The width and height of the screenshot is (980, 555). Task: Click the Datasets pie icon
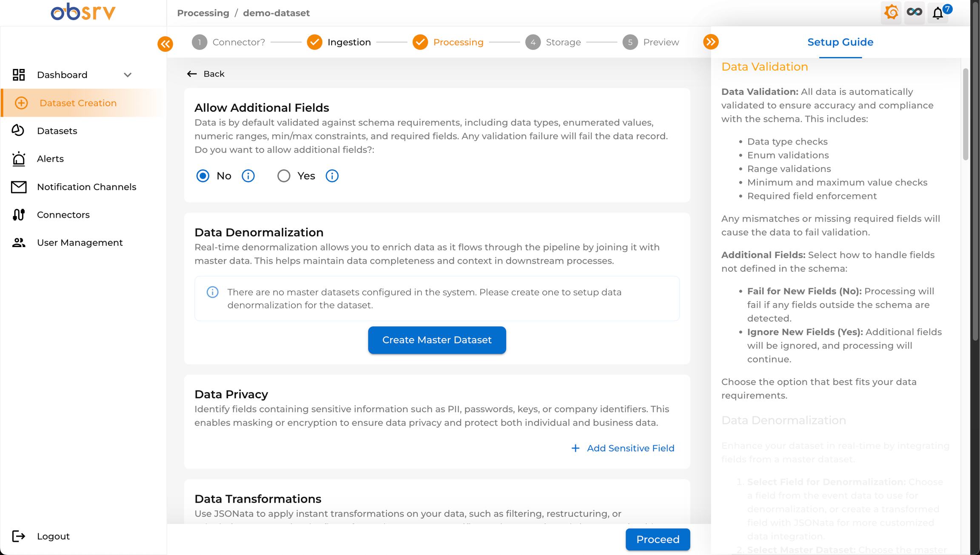coord(18,131)
